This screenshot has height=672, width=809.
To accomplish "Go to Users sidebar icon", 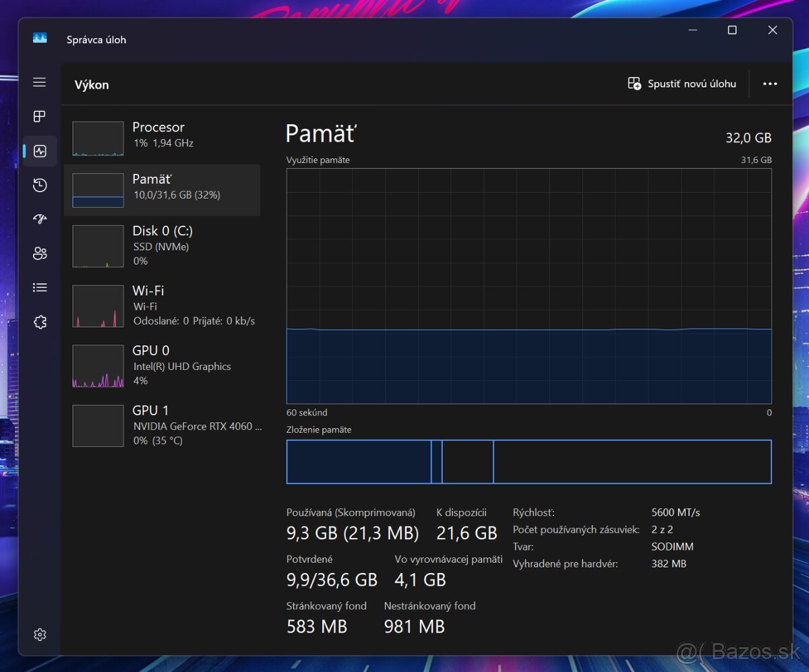I will pyautogui.click(x=40, y=253).
